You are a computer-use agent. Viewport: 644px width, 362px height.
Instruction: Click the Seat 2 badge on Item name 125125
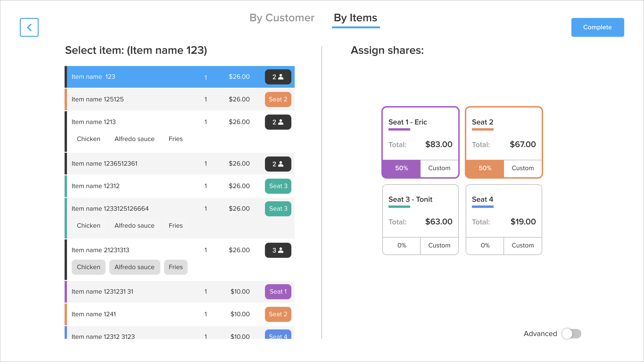coord(278,99)
